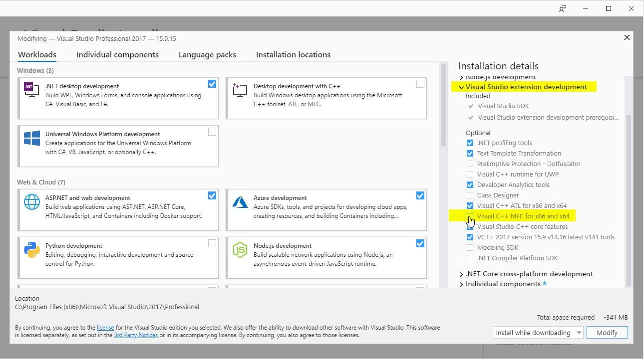
Task: Click the Optional section label
Action: 478,133
